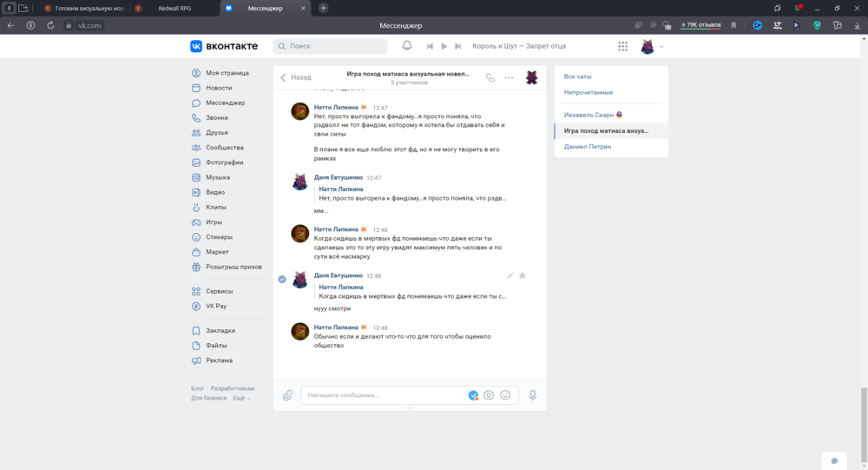This screenshot has width=868, height=470.
Task: Open the group chat avatar
Action: pos(531,77)
